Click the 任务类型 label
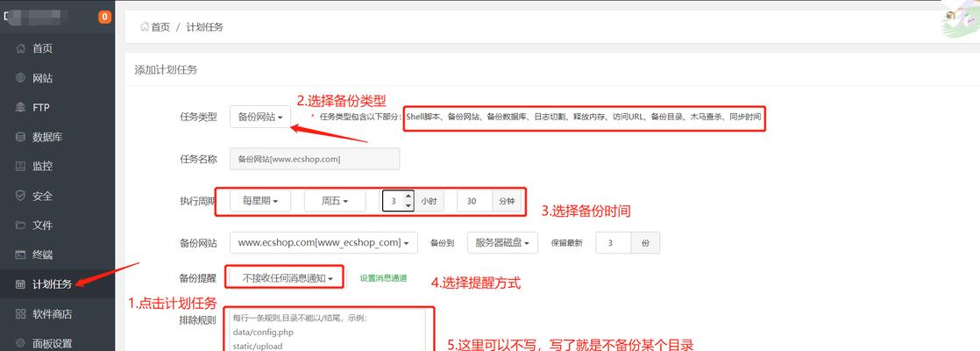 click(198, 117)
